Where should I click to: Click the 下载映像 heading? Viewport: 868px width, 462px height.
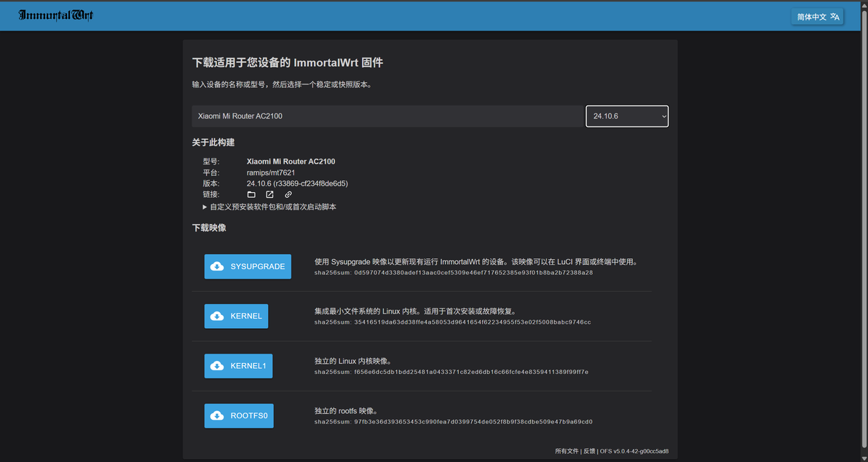209,228
